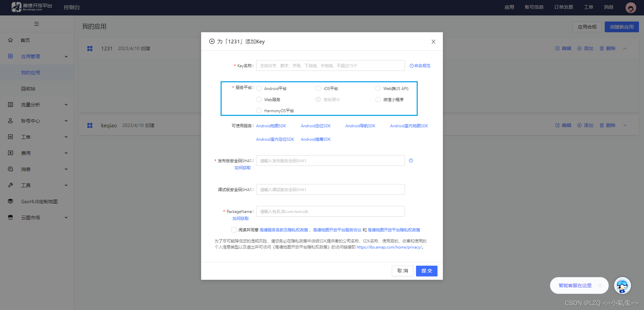Expand the 工单 sidebar section
This screenshot has width=644, height=310.
pos(66,137)
